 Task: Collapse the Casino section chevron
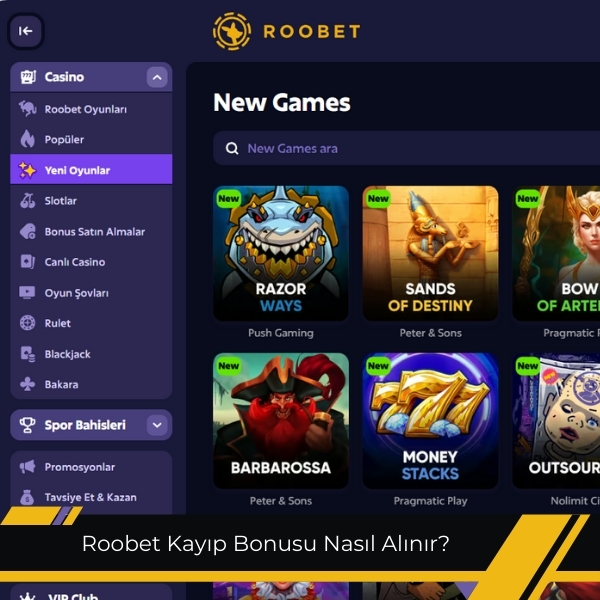[x=157, y=77]
